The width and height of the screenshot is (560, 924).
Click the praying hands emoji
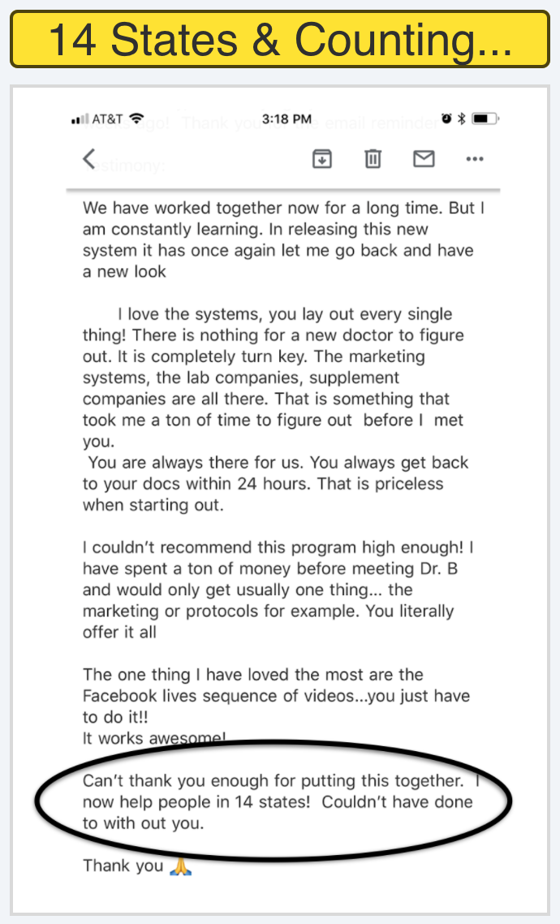tap(181, 866)
